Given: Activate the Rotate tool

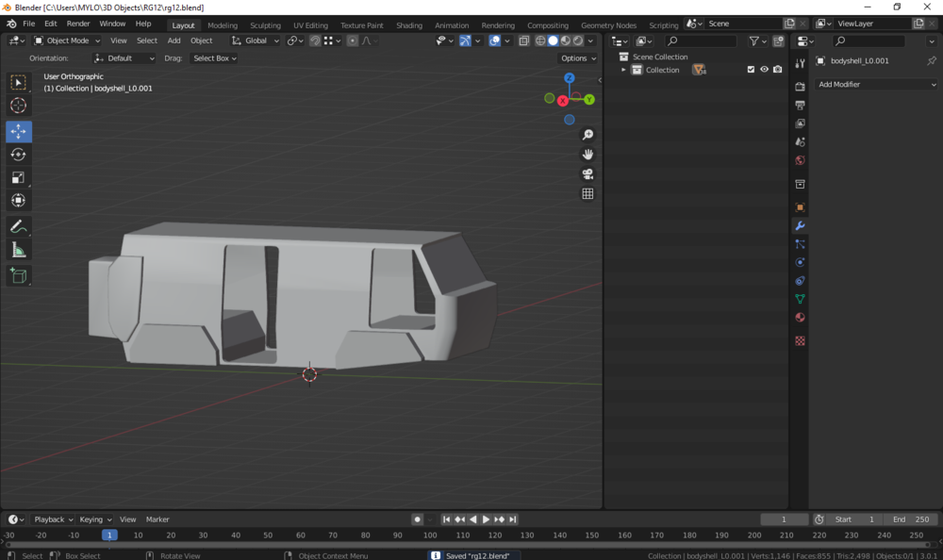Looking at the screenshot, I should point(18,155).
